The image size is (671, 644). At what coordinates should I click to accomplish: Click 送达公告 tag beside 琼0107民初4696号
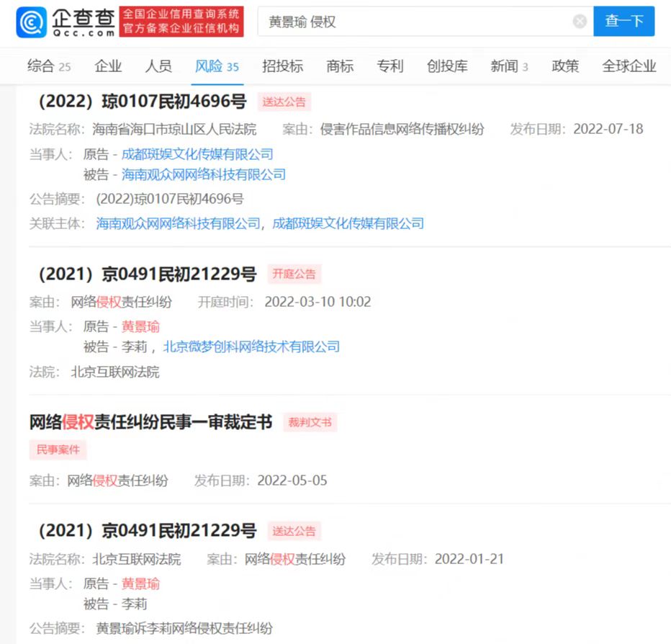284,102
